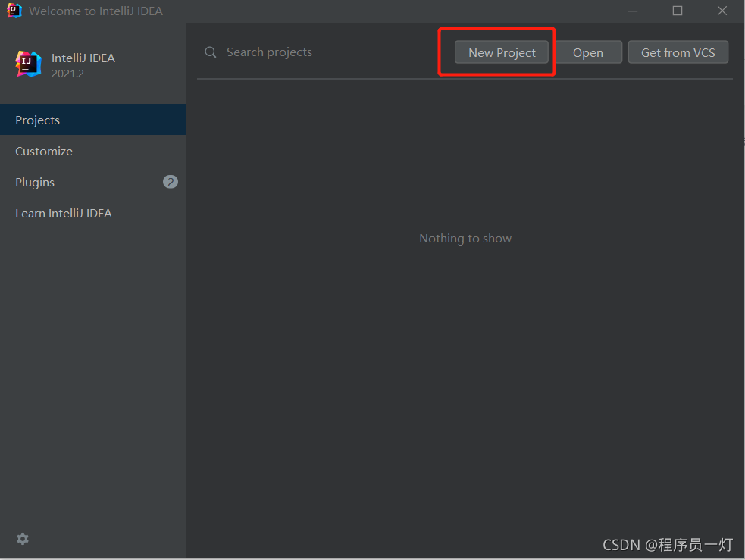Click the 'IntelliJ IDEA' product name text
This screenshot has height=560, width=745.
tap(83, 58)
